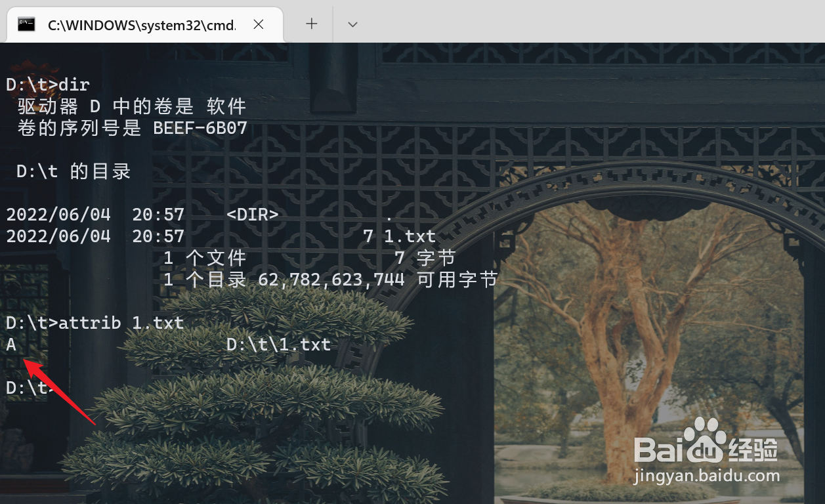Click the 'D:\t>dir' command line
This screenshot has height=504, width=825.
(x=48, y=85)
